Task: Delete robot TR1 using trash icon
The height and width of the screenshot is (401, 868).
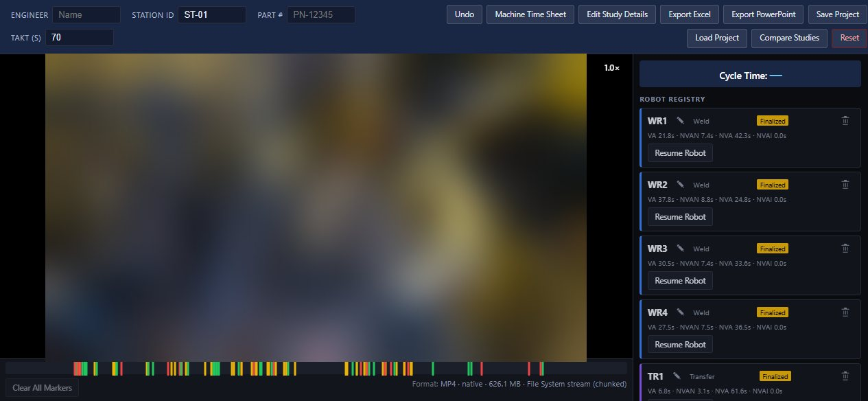Action: 845,376
